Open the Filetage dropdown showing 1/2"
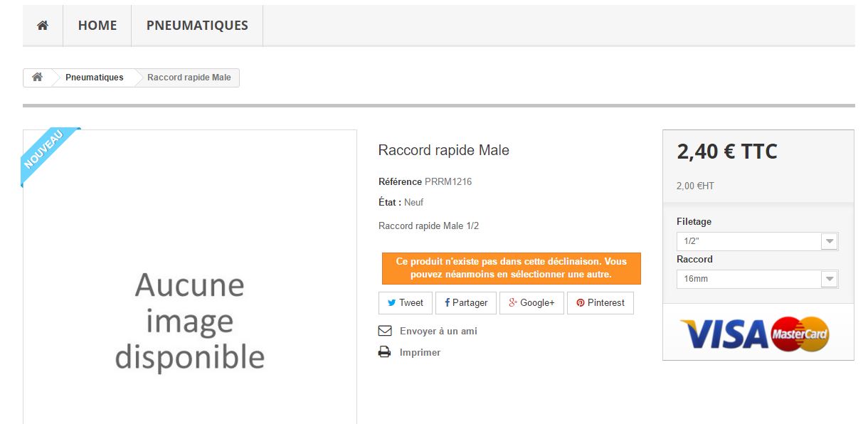868x424 pixels. pyautogui.click(x=757, y=241)
